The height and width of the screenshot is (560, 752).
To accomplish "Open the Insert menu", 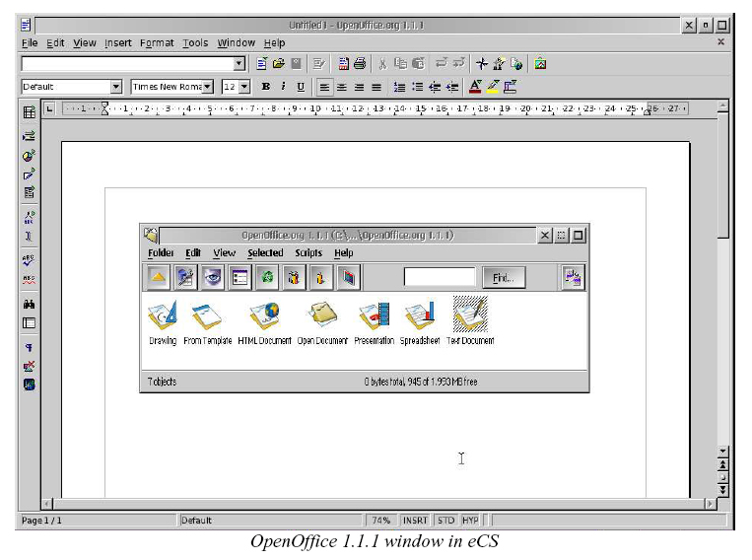I will point(118,42).
